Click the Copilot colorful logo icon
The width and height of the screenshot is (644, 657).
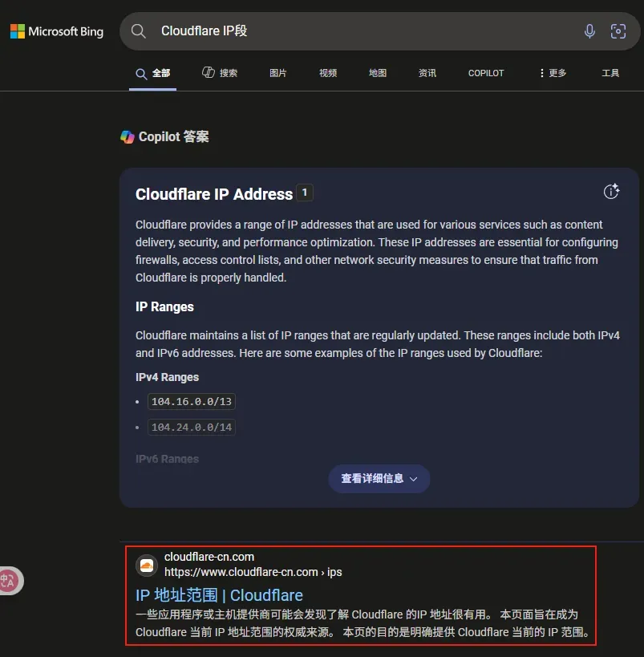click(x=128, y=137)
